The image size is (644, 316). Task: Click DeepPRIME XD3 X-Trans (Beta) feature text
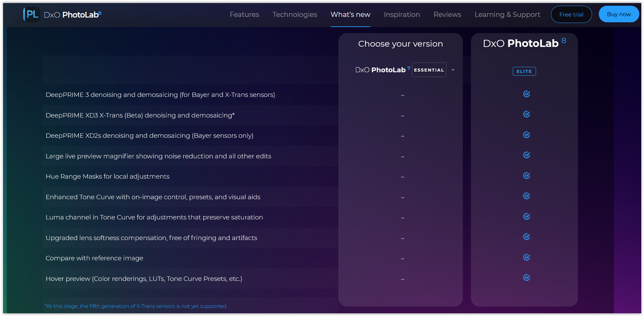[x=140, y=115]
